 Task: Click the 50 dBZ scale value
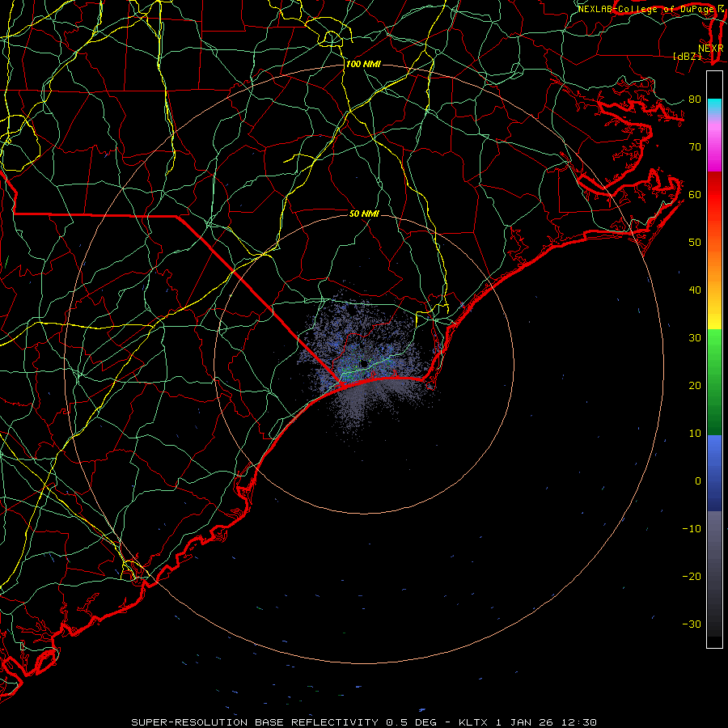695,243
